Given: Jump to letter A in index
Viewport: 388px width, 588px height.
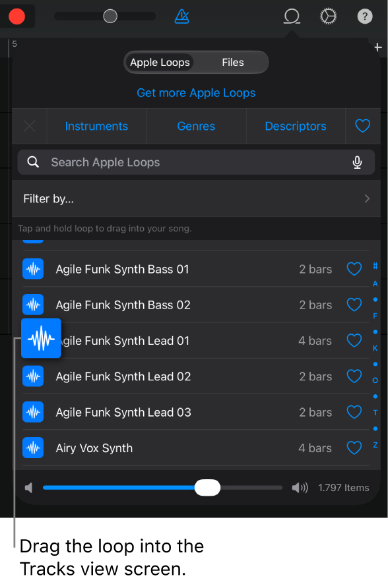Looking at the screenshot, I should pos(375,284).
